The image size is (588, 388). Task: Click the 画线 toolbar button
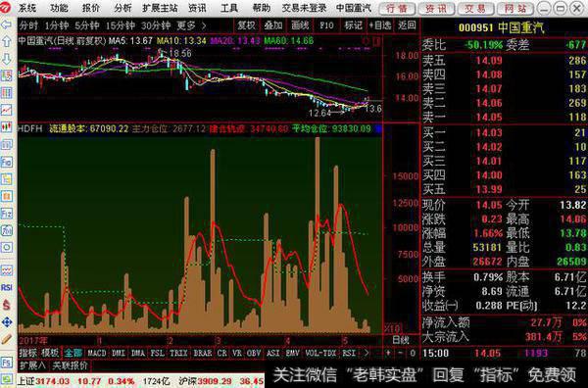coord(300,25)
